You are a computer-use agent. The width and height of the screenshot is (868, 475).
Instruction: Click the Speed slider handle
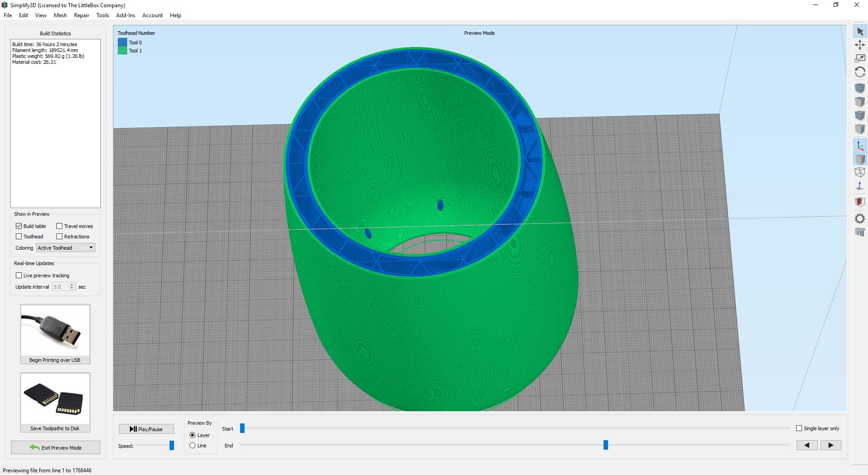point(172,446)
